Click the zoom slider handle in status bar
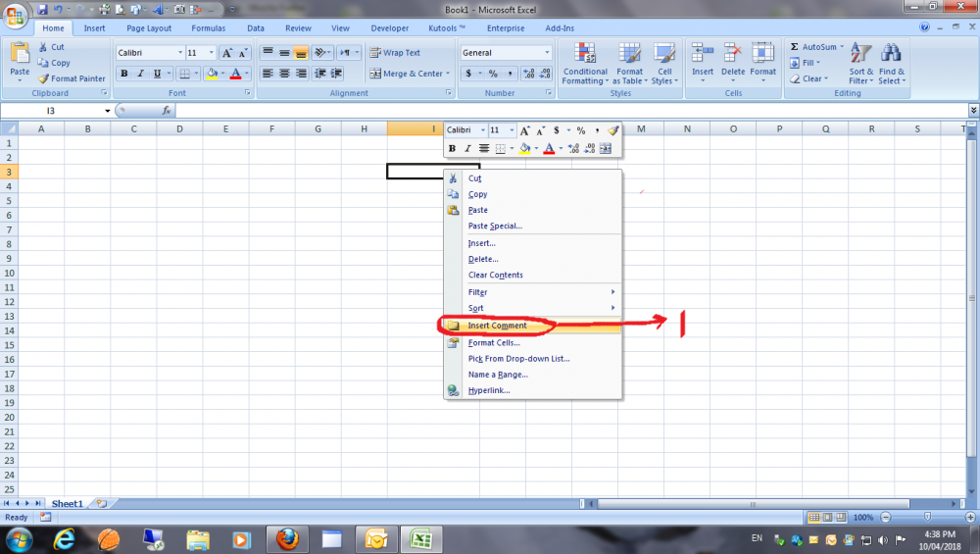980x554 pixels. coord(927,517)
